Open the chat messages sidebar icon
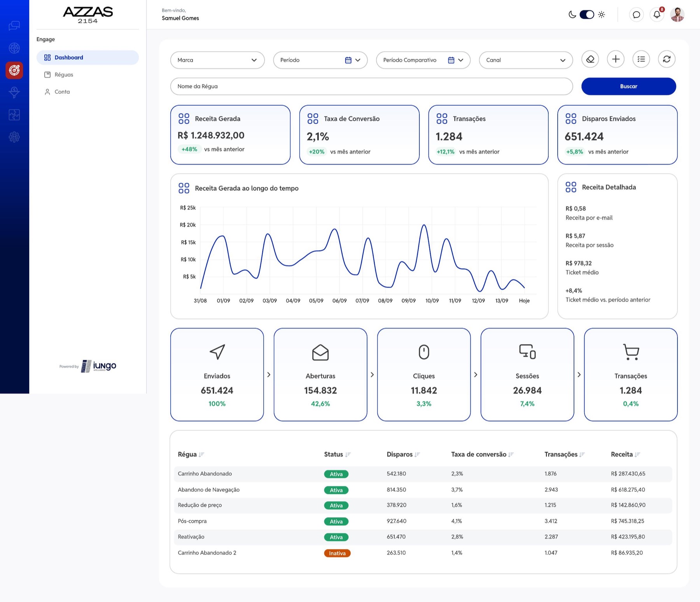 pos(14,26)
